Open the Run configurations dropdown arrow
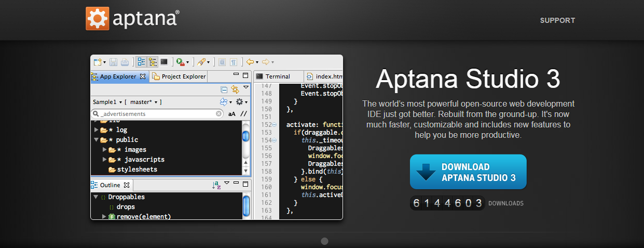The width and height of the screenshot is (644, 248). [x=187, y=62]
